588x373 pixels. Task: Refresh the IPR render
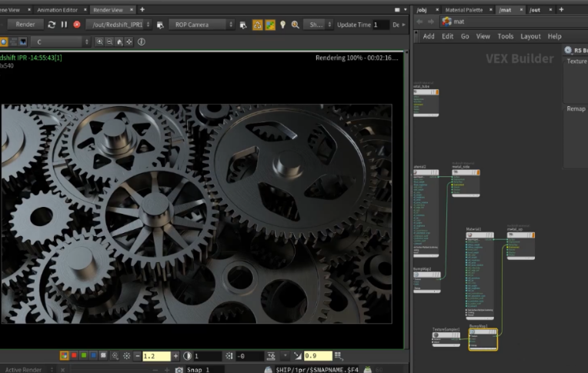tap(51, 25)
